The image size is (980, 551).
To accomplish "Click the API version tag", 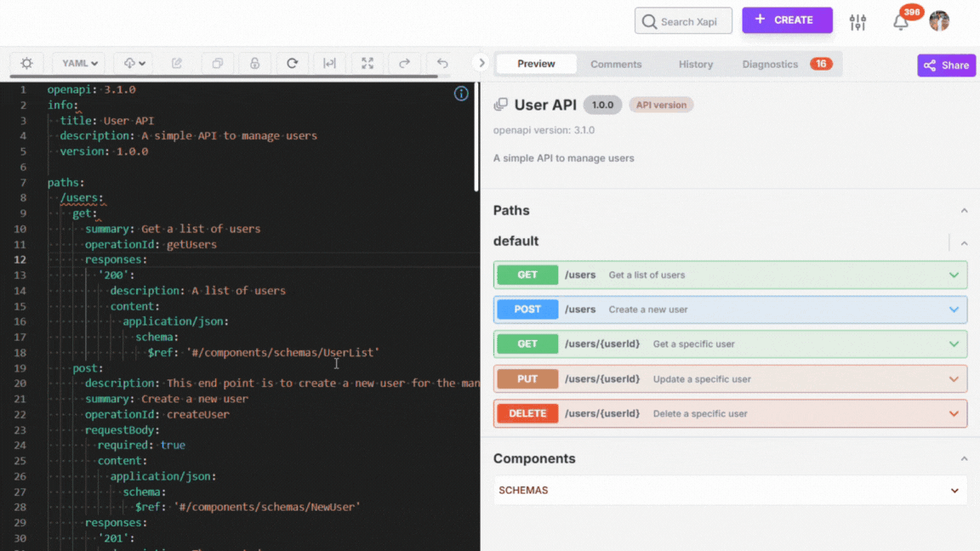I will [x=661, y=105].
